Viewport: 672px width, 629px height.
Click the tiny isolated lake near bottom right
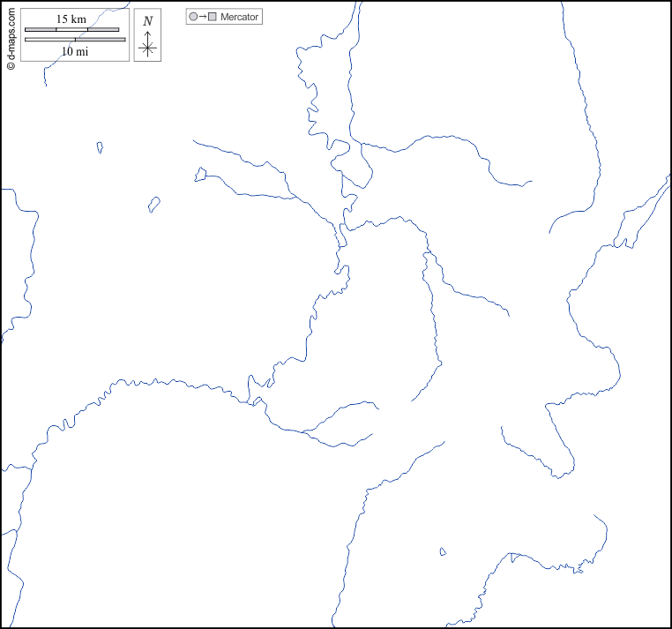(443, 552)
